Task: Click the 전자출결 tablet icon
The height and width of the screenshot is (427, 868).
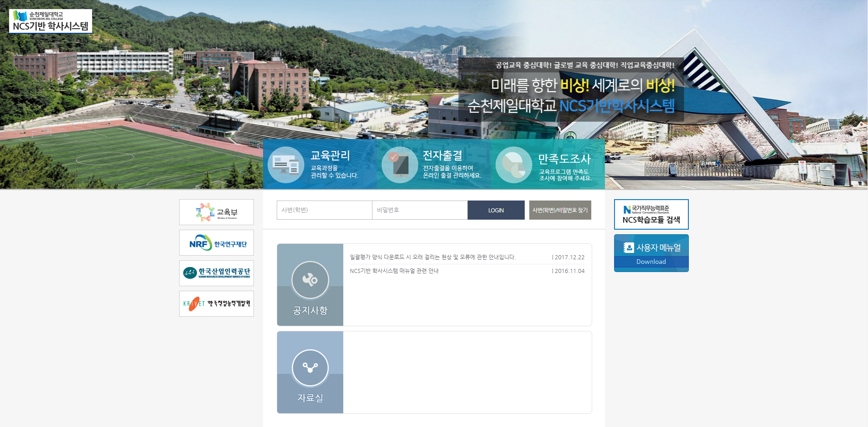Action: [x=400, y=165]
